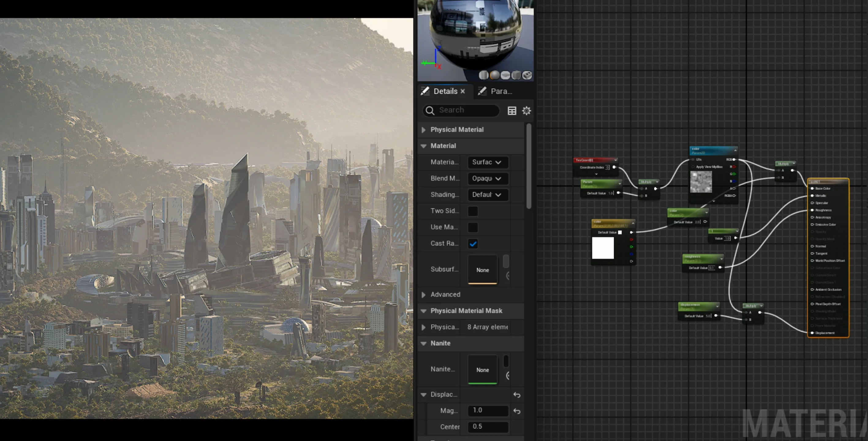Select the custom mesh preview icon
This screenshot has width=868, height=441.
point(527,75)
